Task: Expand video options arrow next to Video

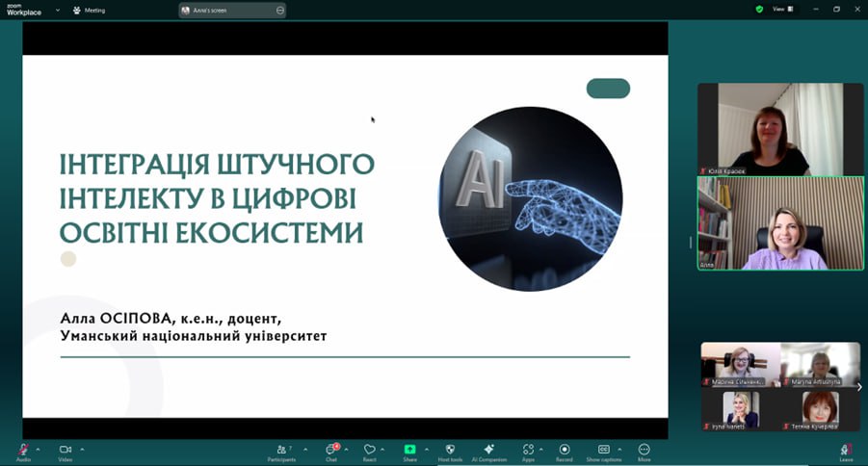Action: point(82,449)
